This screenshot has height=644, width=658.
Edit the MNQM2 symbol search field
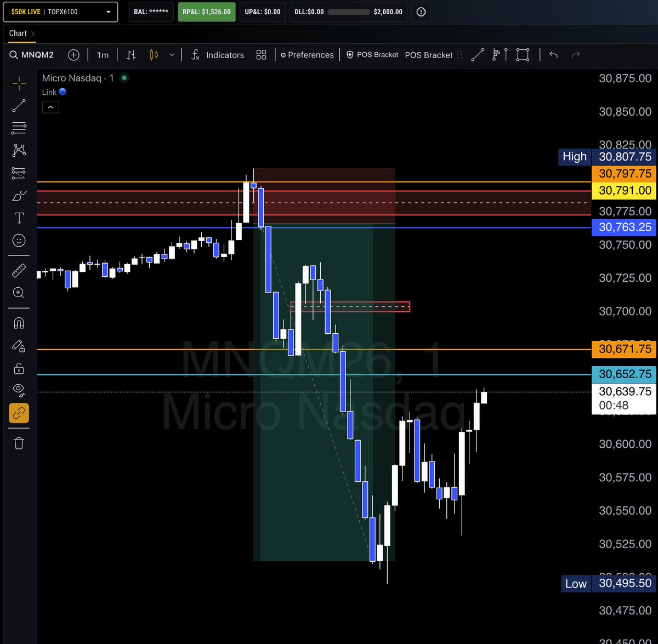[x=37, y=55]
